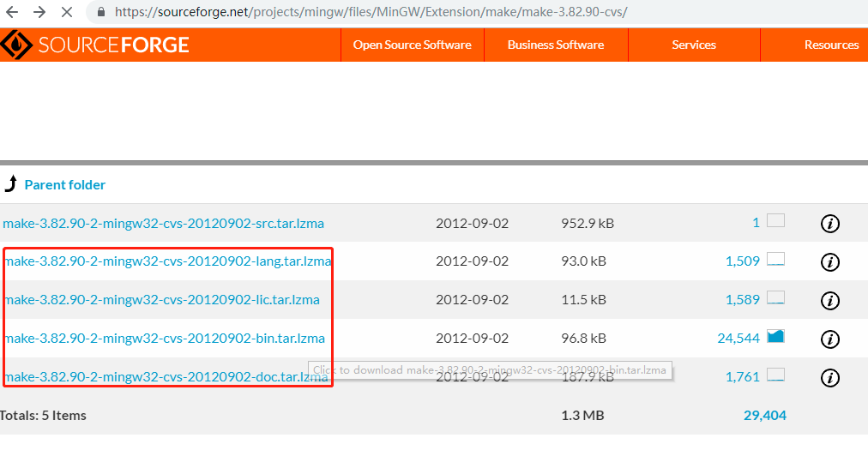Viewport: 868px width, 450px height.
Task: Click the lock icon in address bar
Action: [100, 12]
